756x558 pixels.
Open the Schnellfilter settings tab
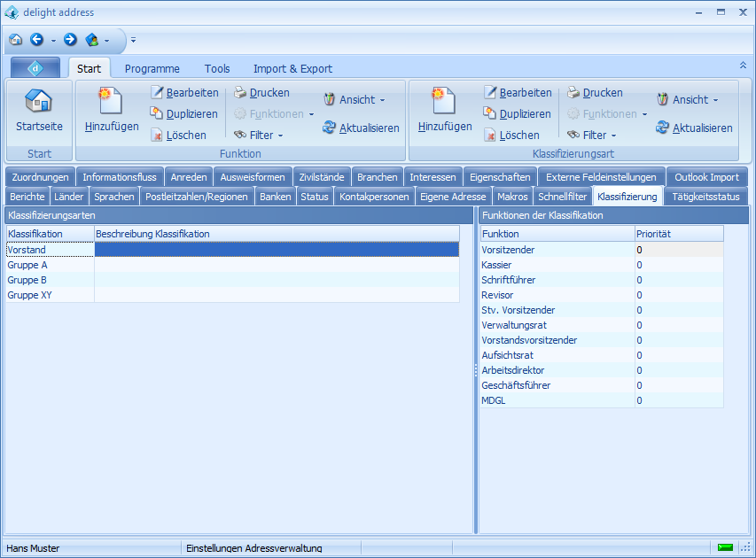563,197
